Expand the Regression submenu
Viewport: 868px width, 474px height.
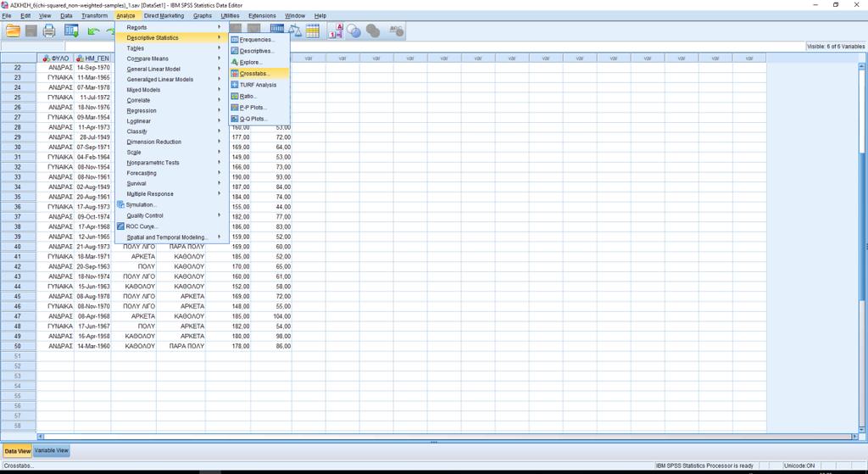[x=171, y=111]
